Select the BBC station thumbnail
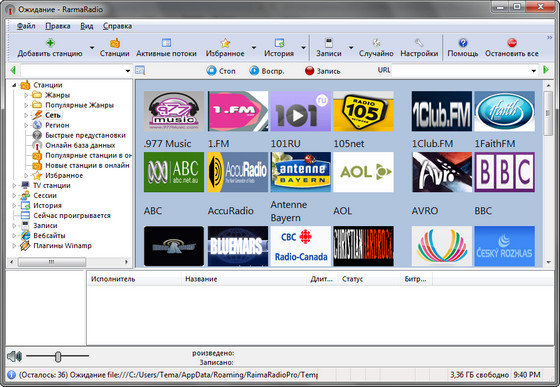The height and width of the screenshot is (387, 560). [504, 172]
